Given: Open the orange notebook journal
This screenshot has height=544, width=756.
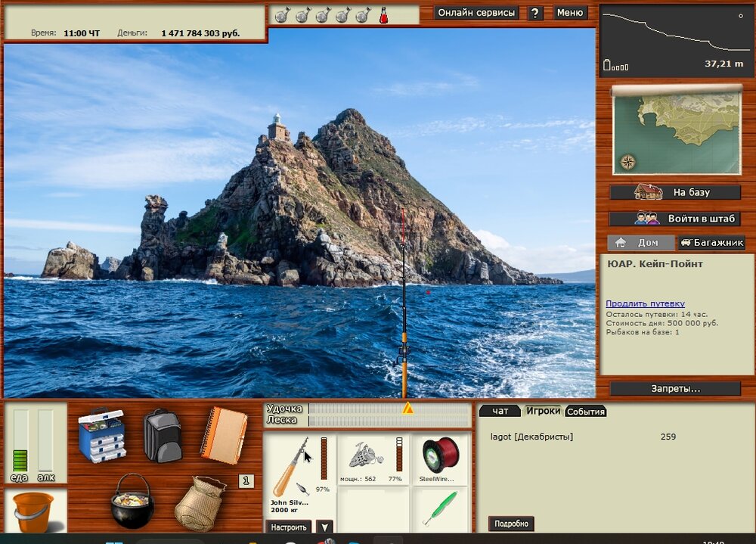Looking at the screenshot, I should click(223, 435).
